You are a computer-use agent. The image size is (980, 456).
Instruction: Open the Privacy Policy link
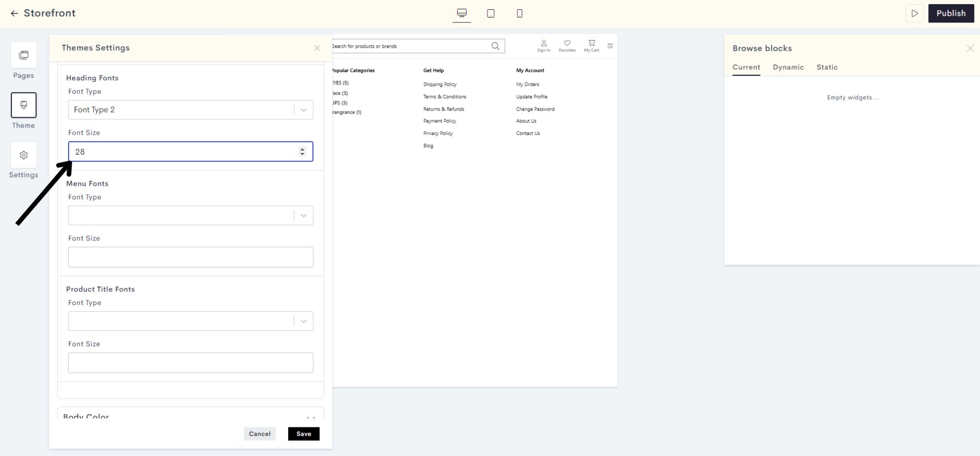coord(438,134)
